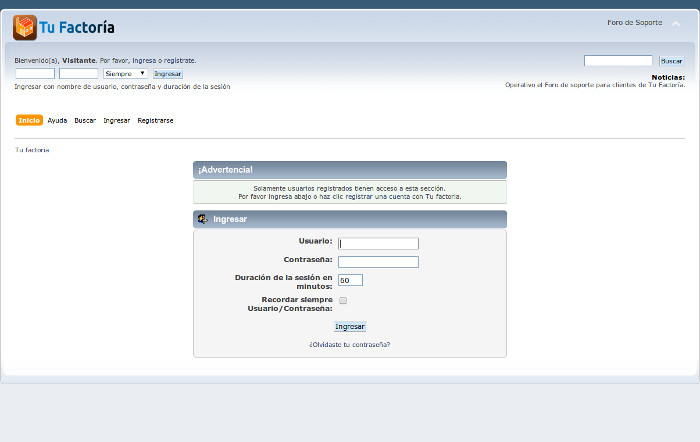Click the Usuario input field

tap(378, 243)
